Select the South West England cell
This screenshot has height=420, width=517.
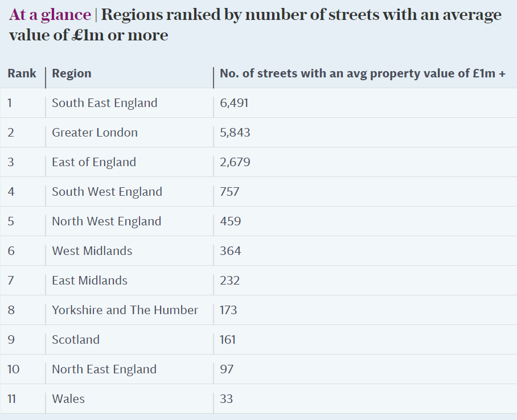click(107, 192)
